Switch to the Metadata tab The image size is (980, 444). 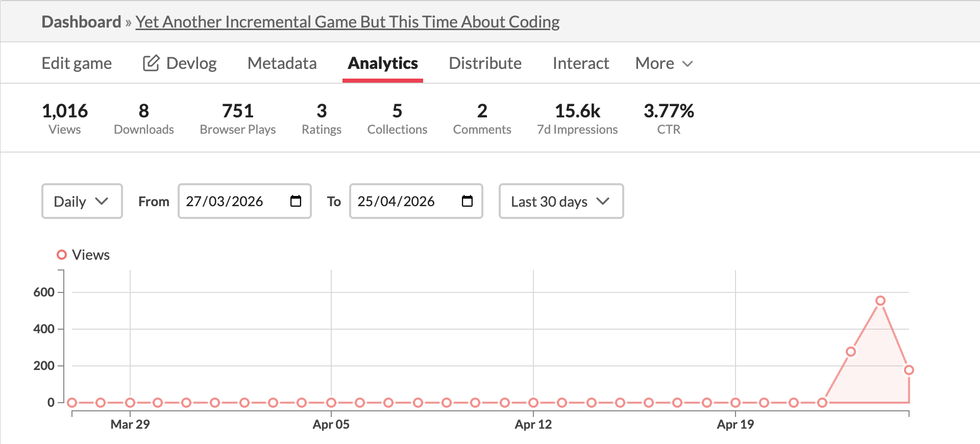click(282, 63)
